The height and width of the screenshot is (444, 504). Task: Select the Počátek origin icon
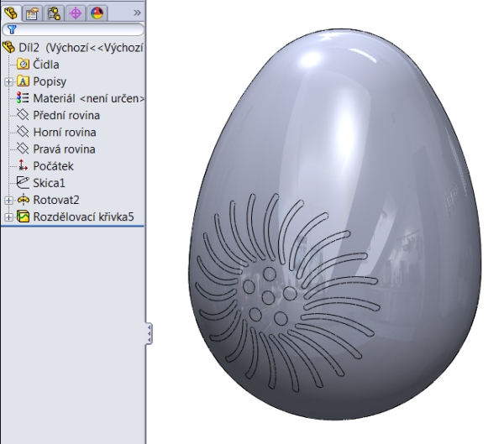pos(24,166)
